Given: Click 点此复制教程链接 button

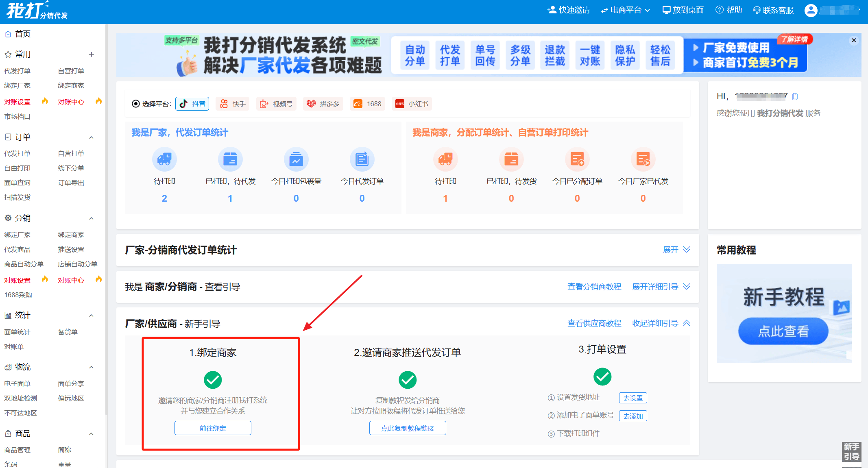Looking at the screenshot, I should (x=408, y=428).
